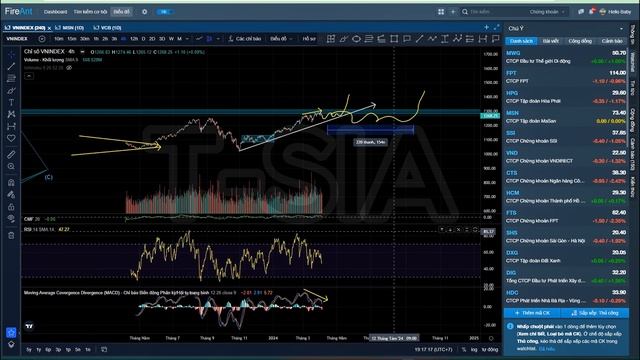Viewport: 640px width, 360px height.
Task: Click the Đã hiểu link
Action: 547,349
